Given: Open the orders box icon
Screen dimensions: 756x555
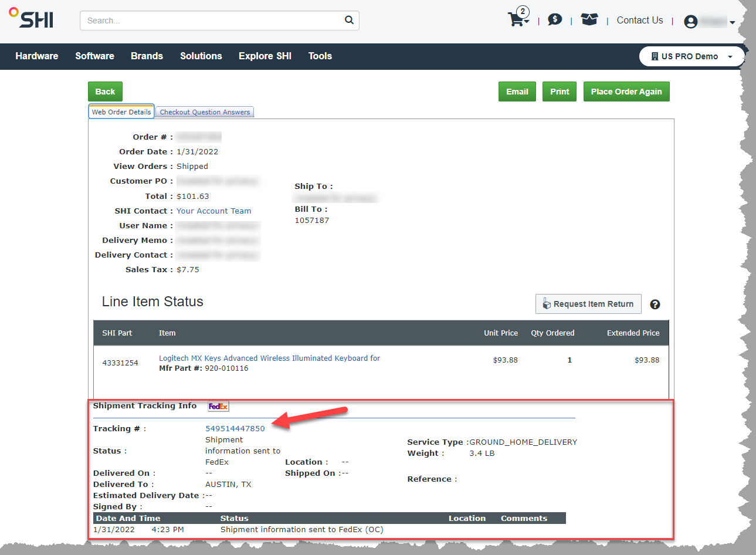Looking at the screenshot, I should (589, 19).
